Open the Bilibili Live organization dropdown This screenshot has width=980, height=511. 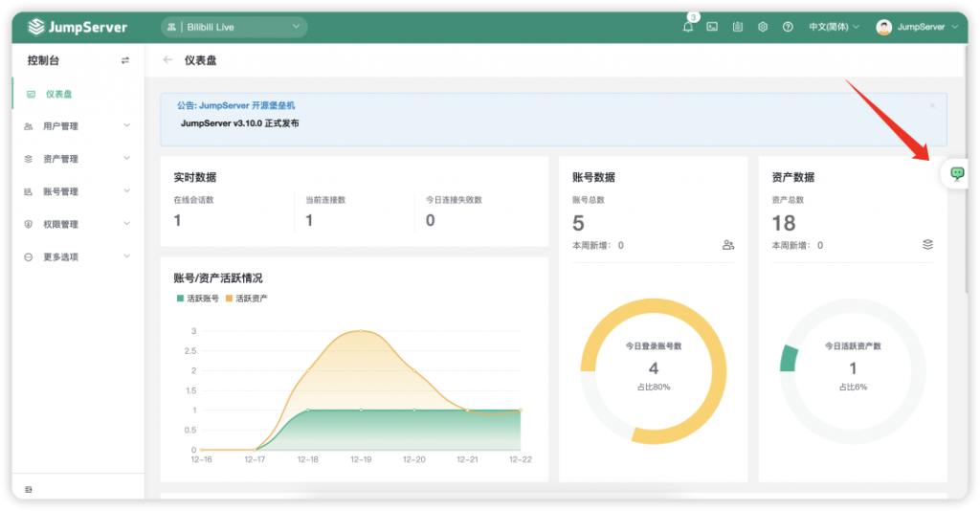pos(234,27)
